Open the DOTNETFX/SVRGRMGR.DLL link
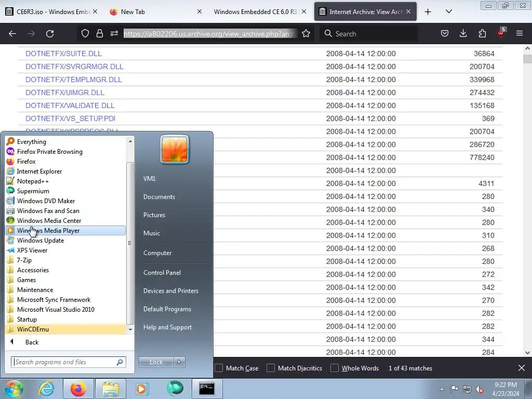This screenshot has height=399, width=532. (74, 66)
